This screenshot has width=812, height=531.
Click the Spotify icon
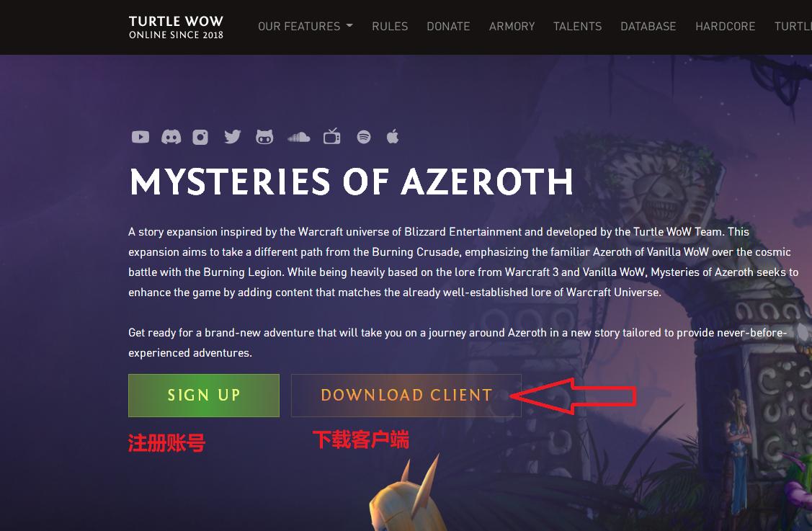tap(364, 137)
